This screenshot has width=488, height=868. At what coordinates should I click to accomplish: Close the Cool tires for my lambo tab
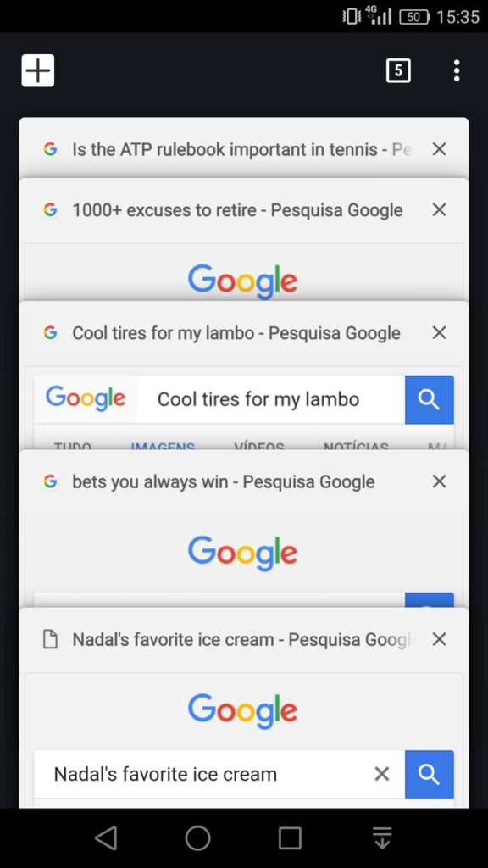point(440,332)
